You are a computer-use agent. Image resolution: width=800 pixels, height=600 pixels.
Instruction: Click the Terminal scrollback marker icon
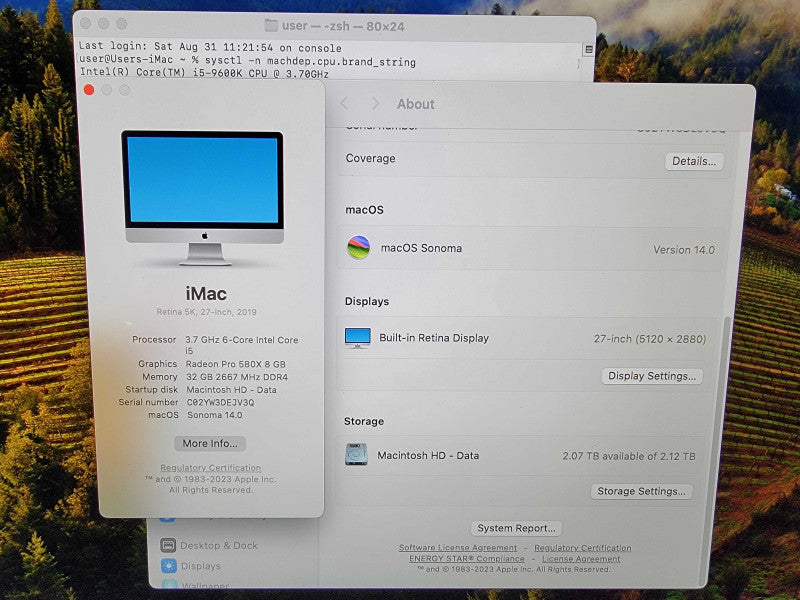[588, 49]
